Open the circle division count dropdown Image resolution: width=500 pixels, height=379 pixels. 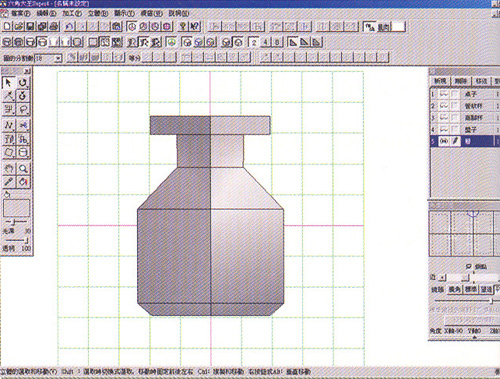click(58, 58)
